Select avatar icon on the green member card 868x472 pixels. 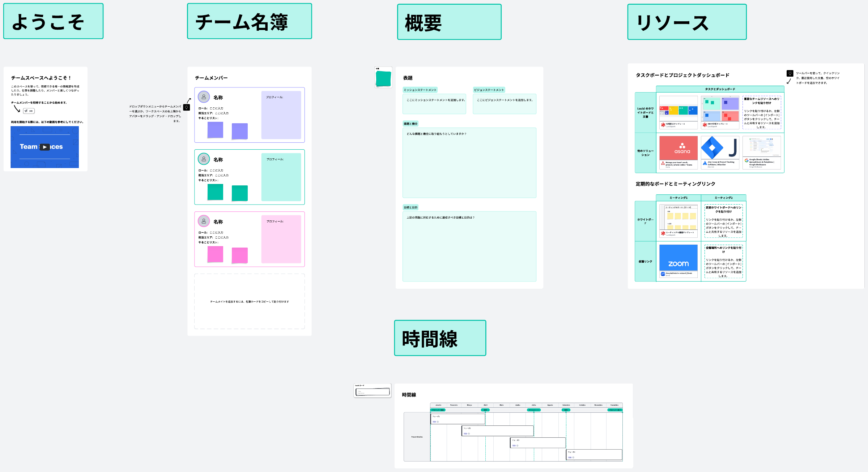tap(204, 159)
